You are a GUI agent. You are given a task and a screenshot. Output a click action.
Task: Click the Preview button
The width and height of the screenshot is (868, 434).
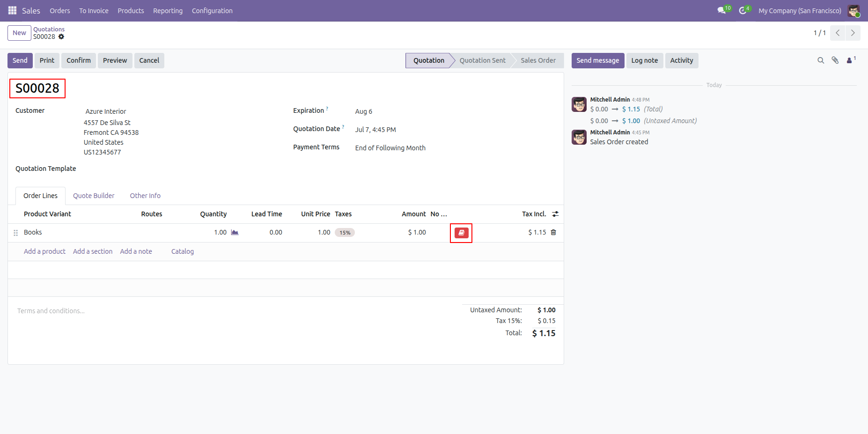[115, 60]
